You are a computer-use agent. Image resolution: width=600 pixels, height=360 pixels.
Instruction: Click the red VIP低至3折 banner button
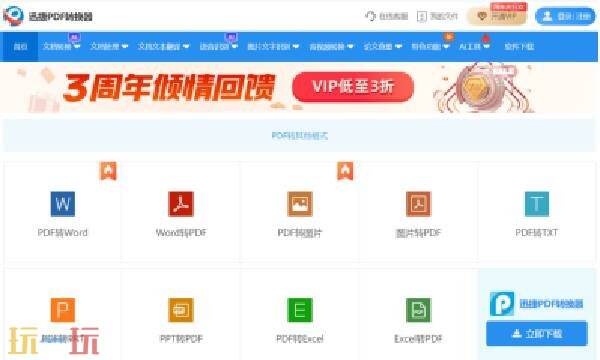point(353,87)
